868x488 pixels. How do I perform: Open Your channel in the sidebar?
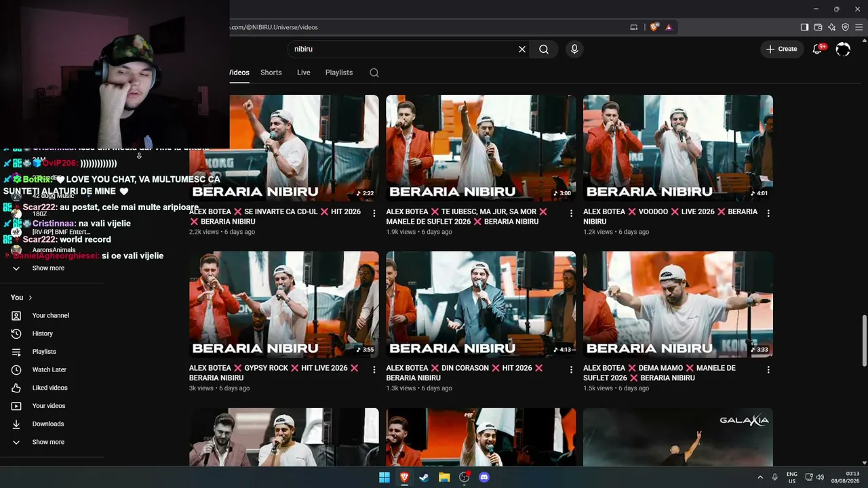point(52,315)
